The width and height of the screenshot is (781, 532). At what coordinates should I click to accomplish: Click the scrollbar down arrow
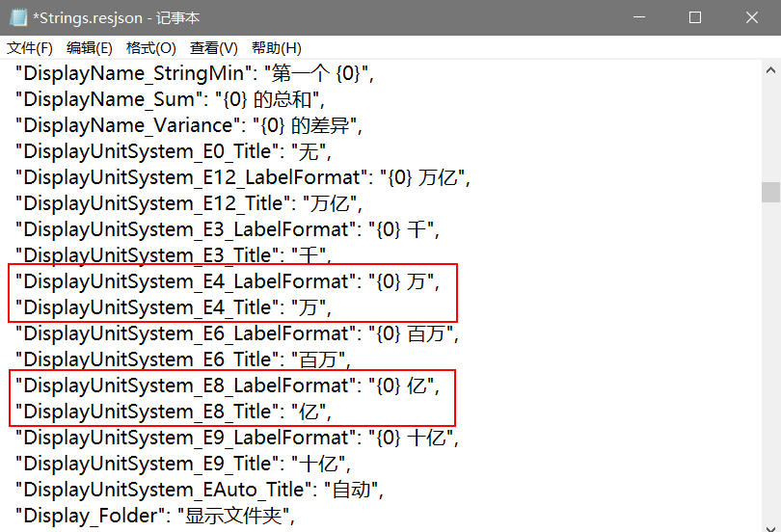click(x=770, y=527)
